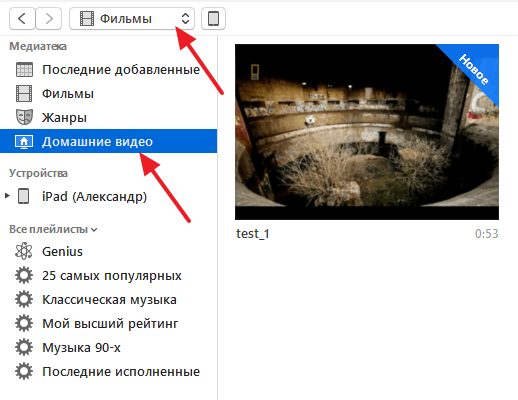Click the back navigation arrow button

(x=22, y=19)
